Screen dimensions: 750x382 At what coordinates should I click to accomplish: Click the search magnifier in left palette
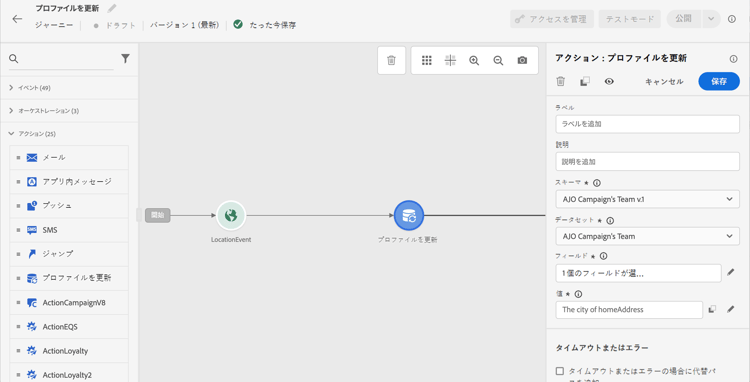click(14, 59)
